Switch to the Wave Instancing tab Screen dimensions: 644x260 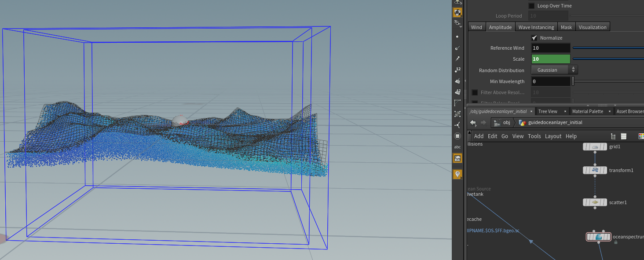click(536, 27)
